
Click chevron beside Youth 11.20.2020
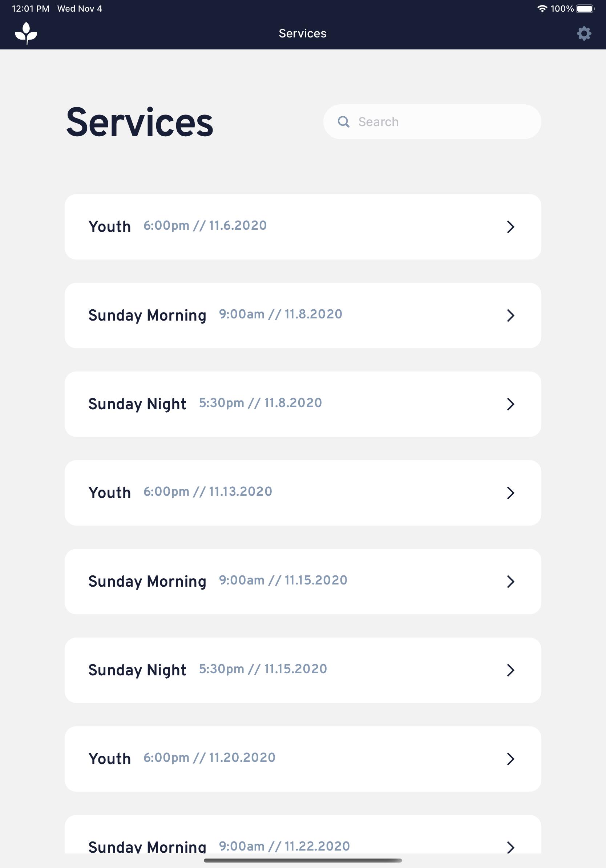click(x=510, y=759)
